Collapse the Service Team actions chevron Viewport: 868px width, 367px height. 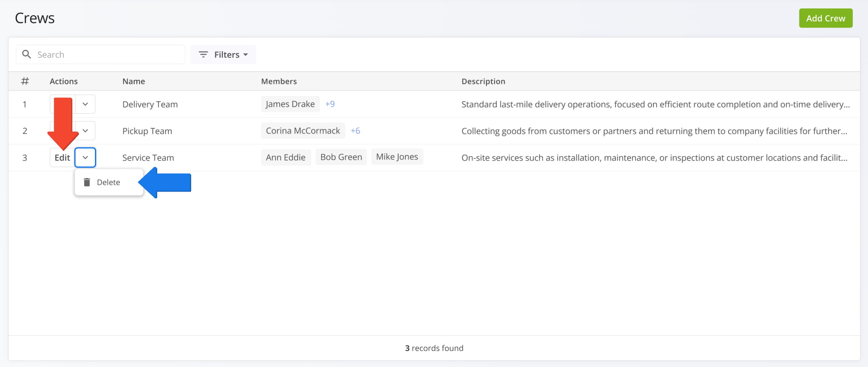click(x=85, y=158)
